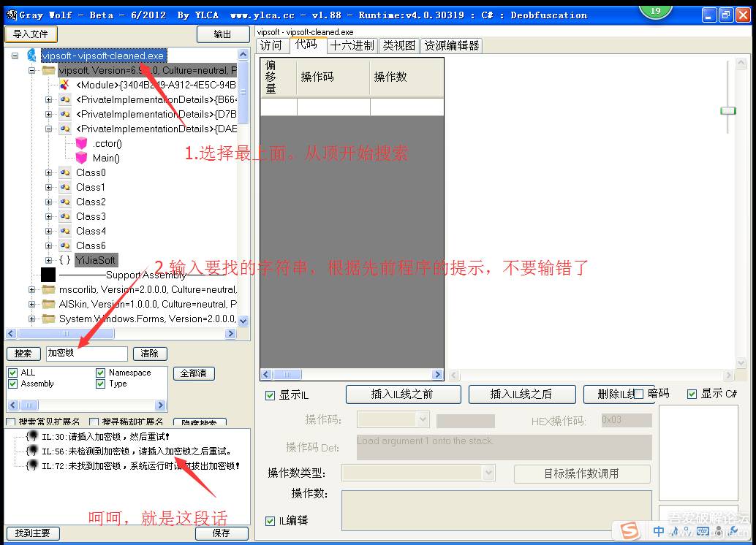
Task: Click the Class2 class icon
Action: pos(65,202)
